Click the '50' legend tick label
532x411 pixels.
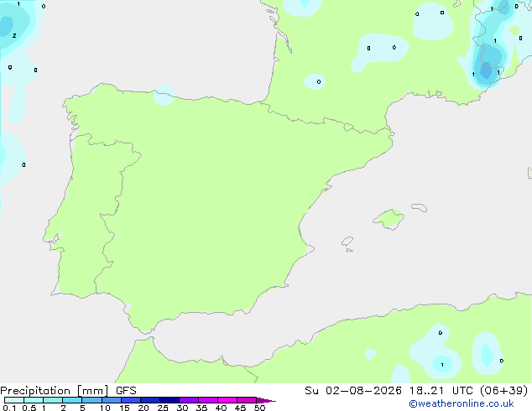259,408
